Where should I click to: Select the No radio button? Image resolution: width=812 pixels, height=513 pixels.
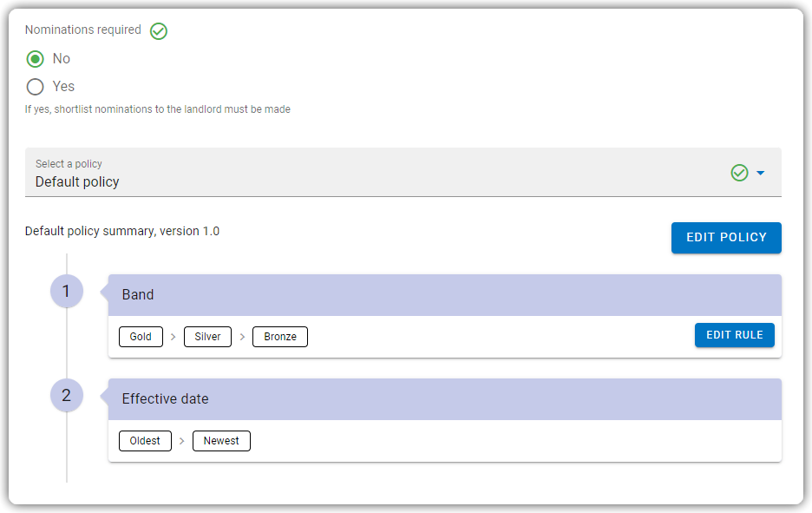click(36, 58)
